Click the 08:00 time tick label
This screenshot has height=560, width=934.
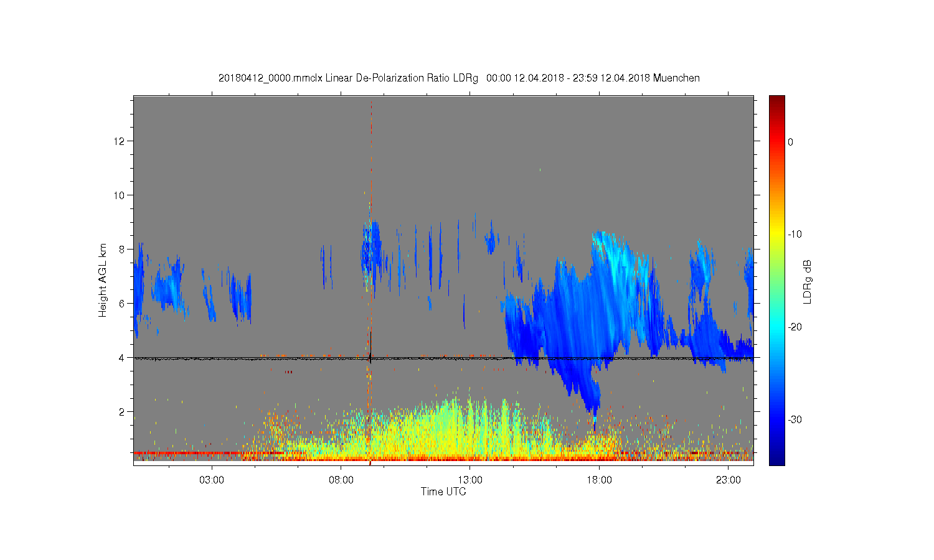point(341,480)
